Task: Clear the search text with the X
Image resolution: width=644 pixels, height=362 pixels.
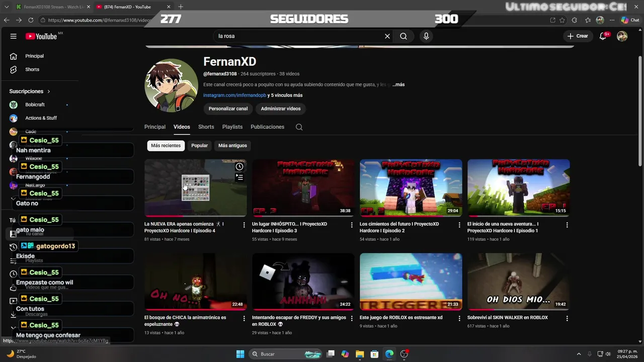Action: click(x=387, y=36)
